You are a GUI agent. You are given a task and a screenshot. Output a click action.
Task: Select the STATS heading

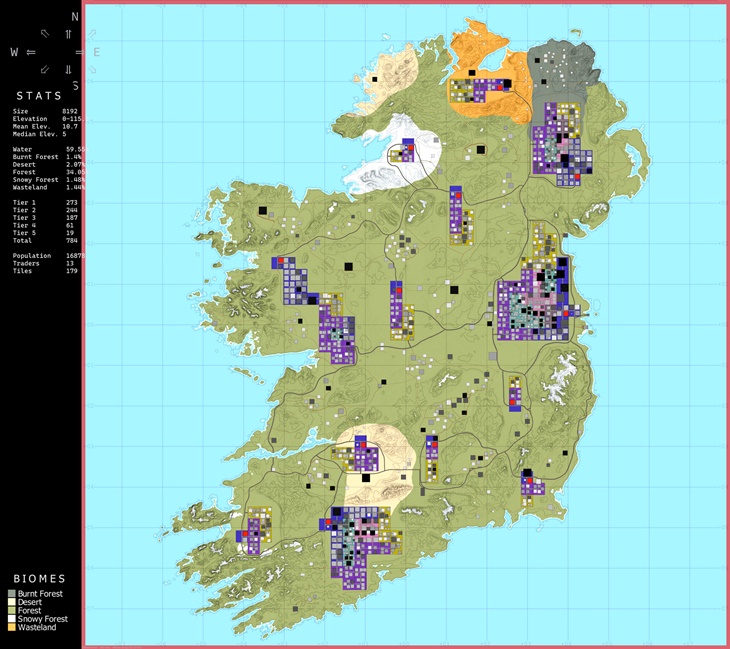click(x=39, y=96)
